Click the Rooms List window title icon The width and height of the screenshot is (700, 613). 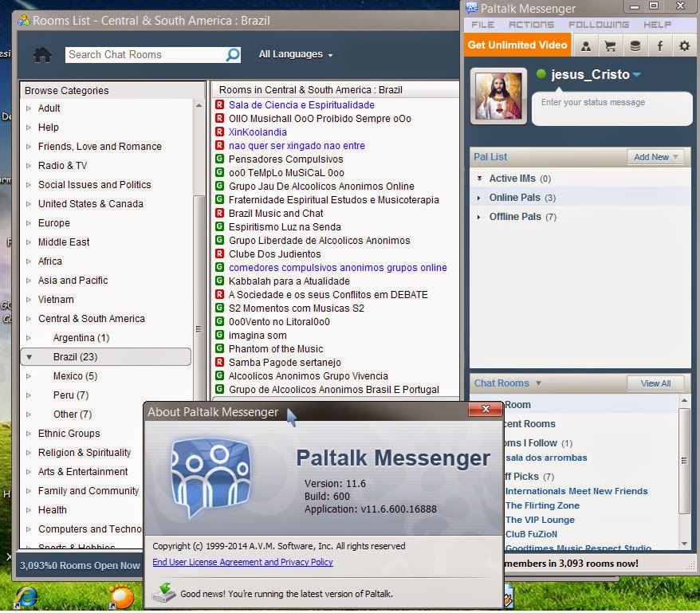click(24, 20)
